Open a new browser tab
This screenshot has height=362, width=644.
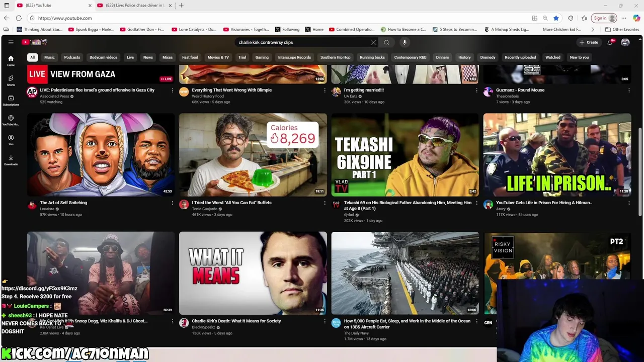[181, 6]
